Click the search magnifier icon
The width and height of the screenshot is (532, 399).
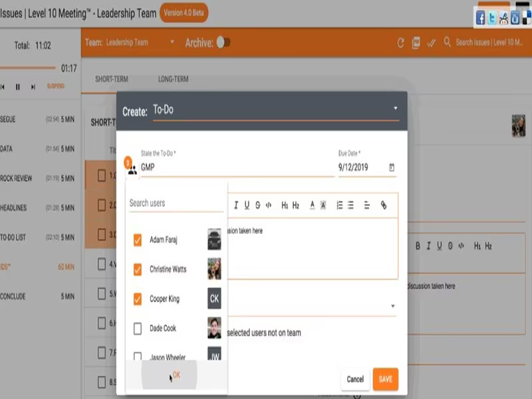tap(447, 43)
